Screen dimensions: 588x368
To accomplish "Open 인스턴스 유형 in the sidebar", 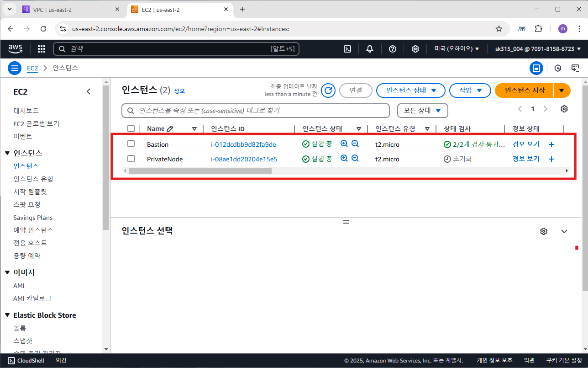I will [x=33, y=179].
